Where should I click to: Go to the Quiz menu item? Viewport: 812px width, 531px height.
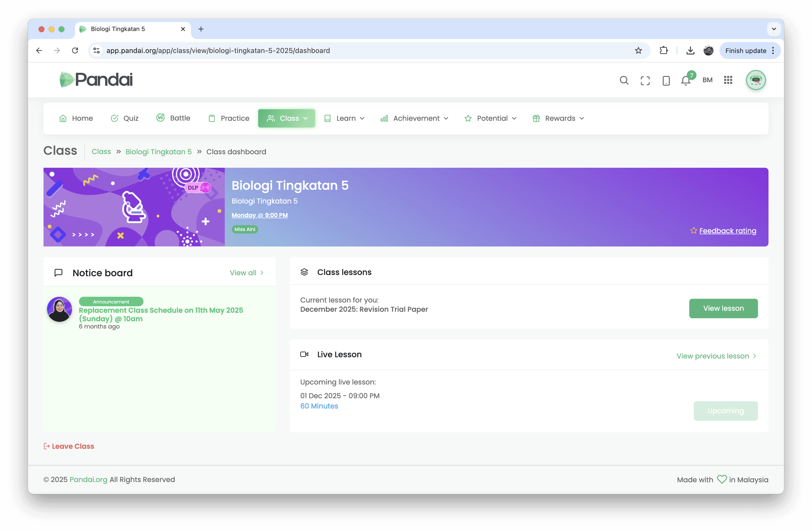click(x=125, y=118)
